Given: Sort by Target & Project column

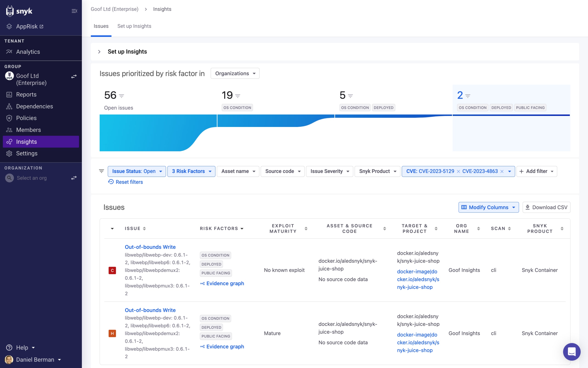Looking at the screenshot, I should tap(436, 228).
